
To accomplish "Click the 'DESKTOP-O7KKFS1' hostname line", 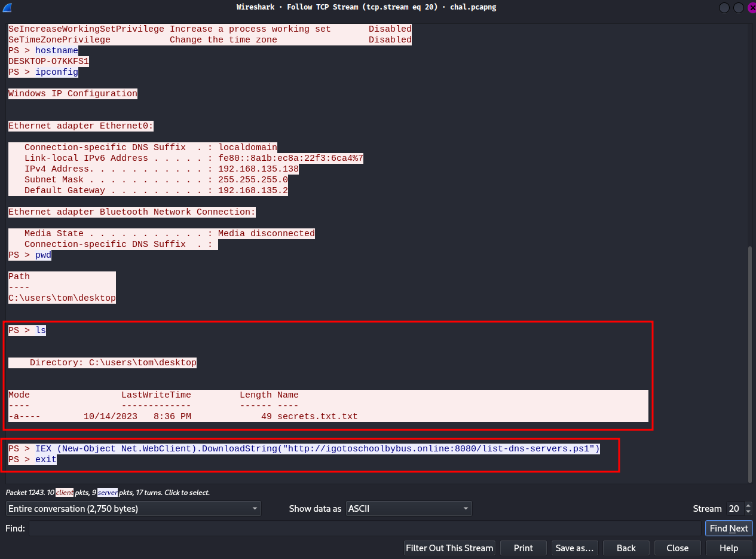I will click(x=48, y=62).
